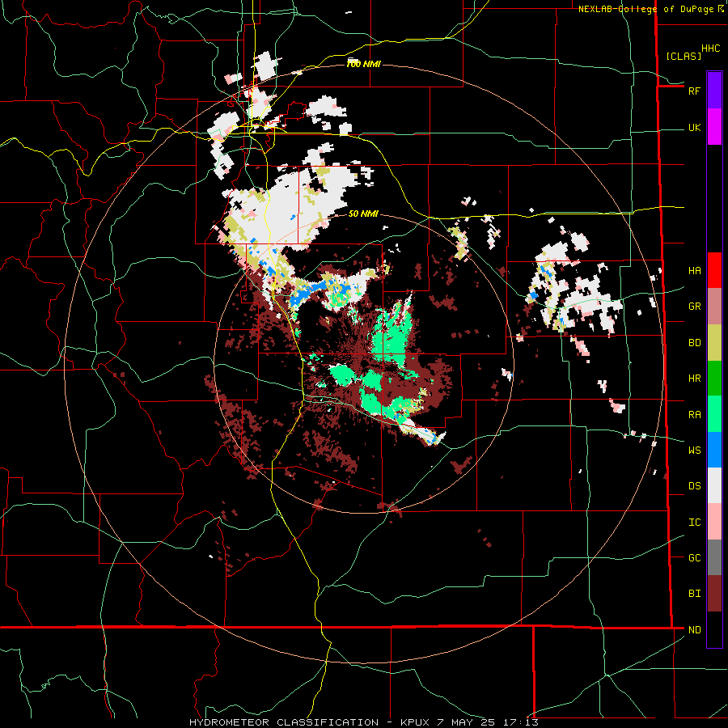Click the dark red BI biological swatch

[714, 594]
